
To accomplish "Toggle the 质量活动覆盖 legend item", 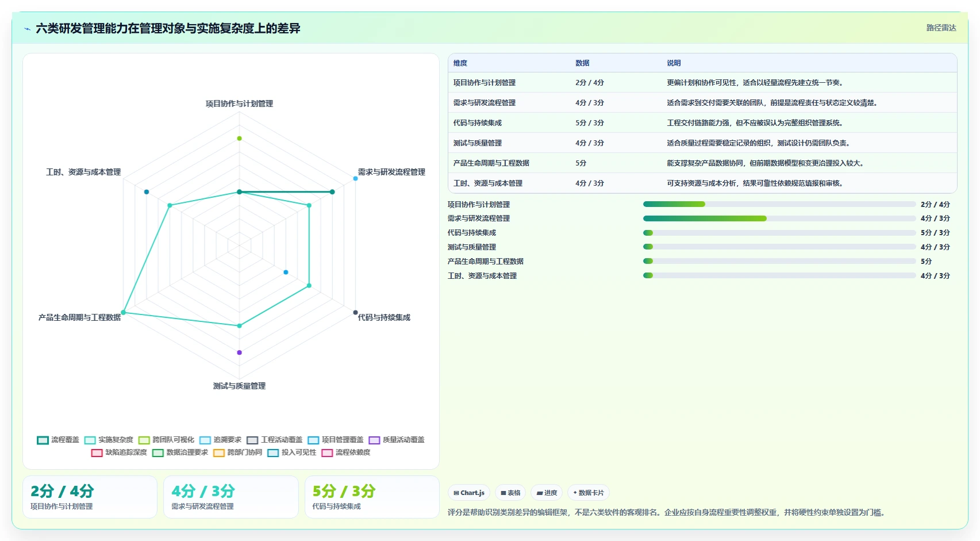I will [397, 440].
